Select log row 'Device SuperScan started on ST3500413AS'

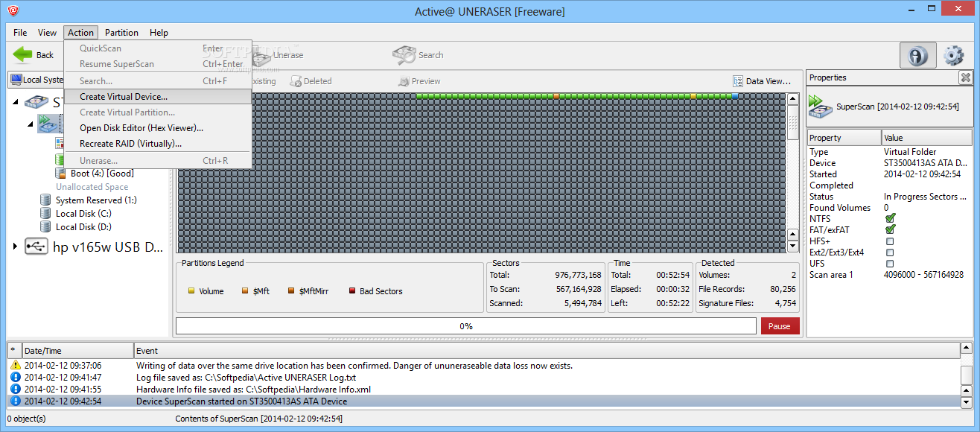pyautogui.click(x=483, y=401)
